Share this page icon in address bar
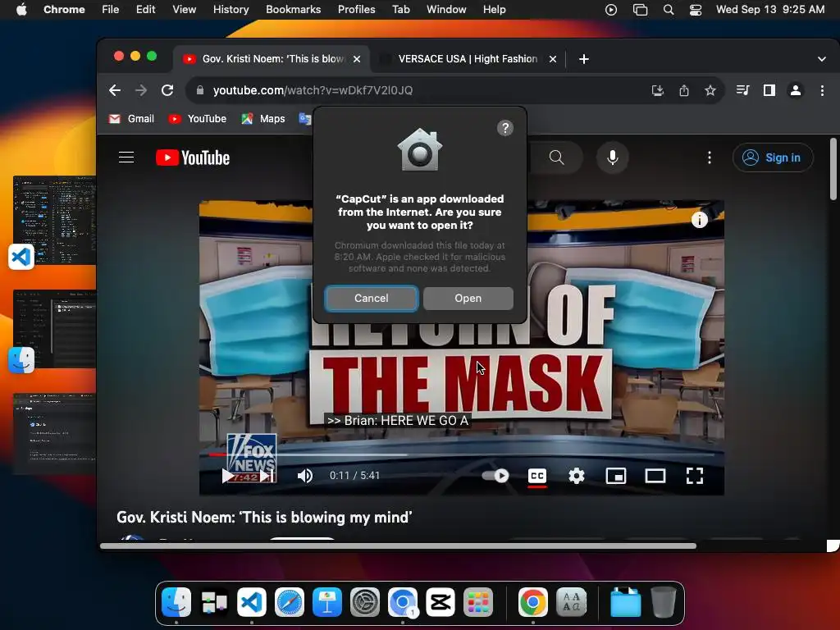The width and height of the screenshot is (840, 630). [x=684, y=90]
